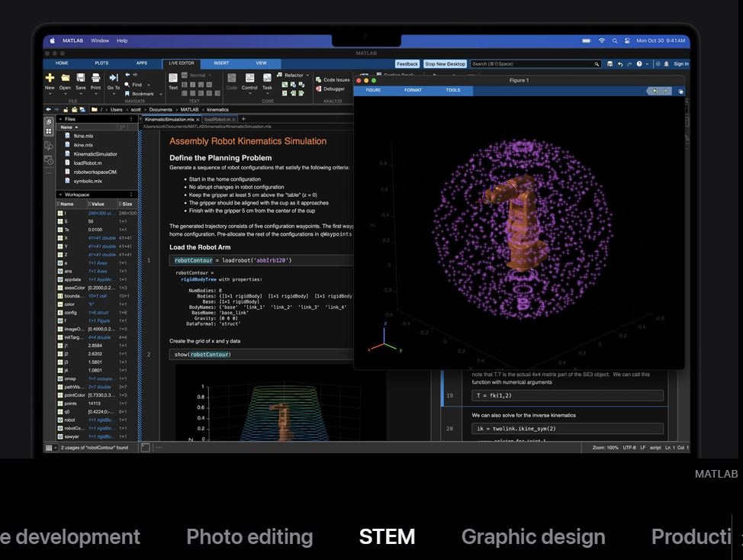Click the Save icon in ribbon
Viewport: 743px width, 560px height.
tap(80, 78)
